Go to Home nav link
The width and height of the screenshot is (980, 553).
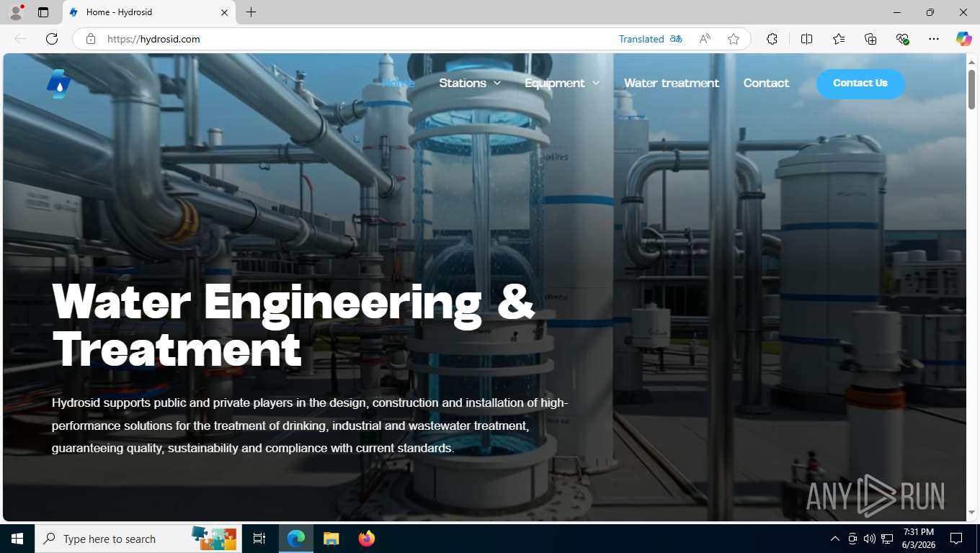pos(398,83)
